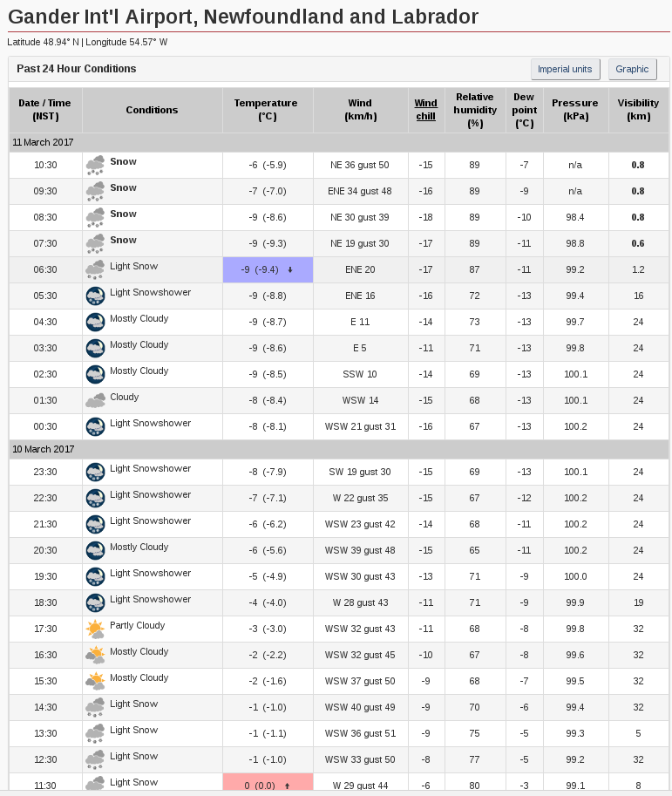Switch to Imperial units
The width and height of the screenshot is (672, 796).
[x=565, y=69]
